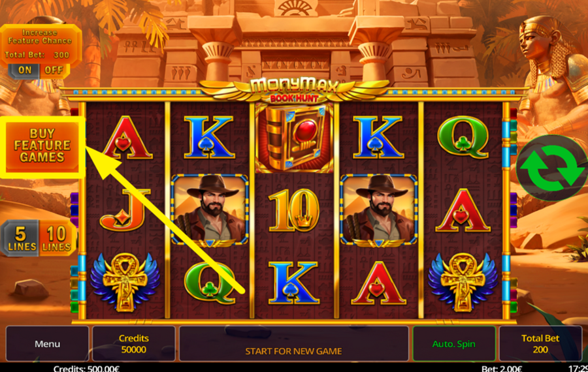Click the Credits display panel
588x372 pixels.
(x=134, y=343)
